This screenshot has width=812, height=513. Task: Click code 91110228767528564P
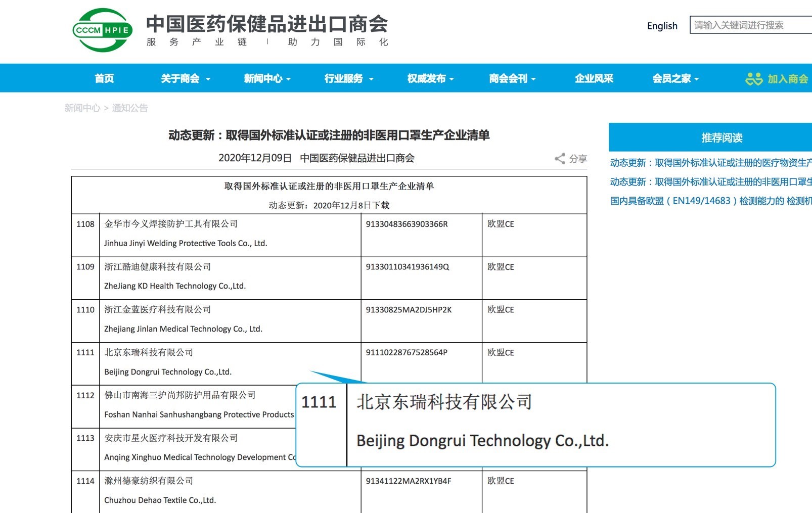coord(407,353)
